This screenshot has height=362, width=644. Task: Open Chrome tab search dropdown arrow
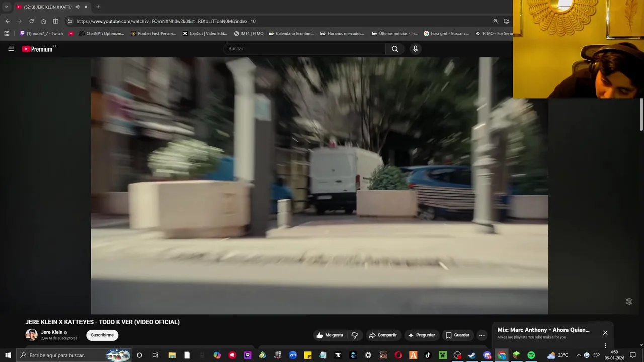tap(7, 7)
